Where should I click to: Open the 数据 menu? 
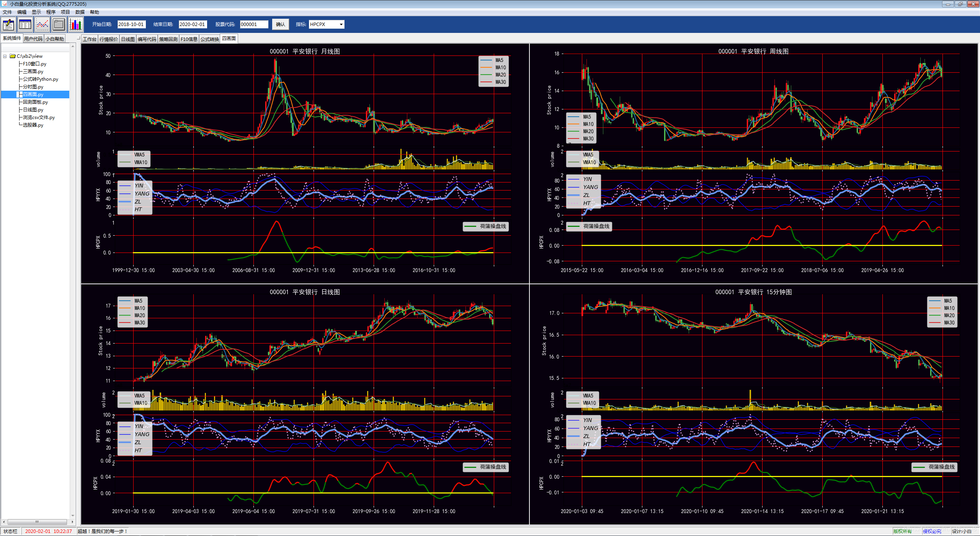80,12
